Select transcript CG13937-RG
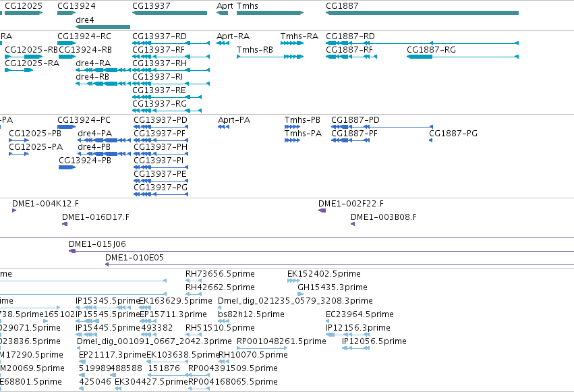 167,111
